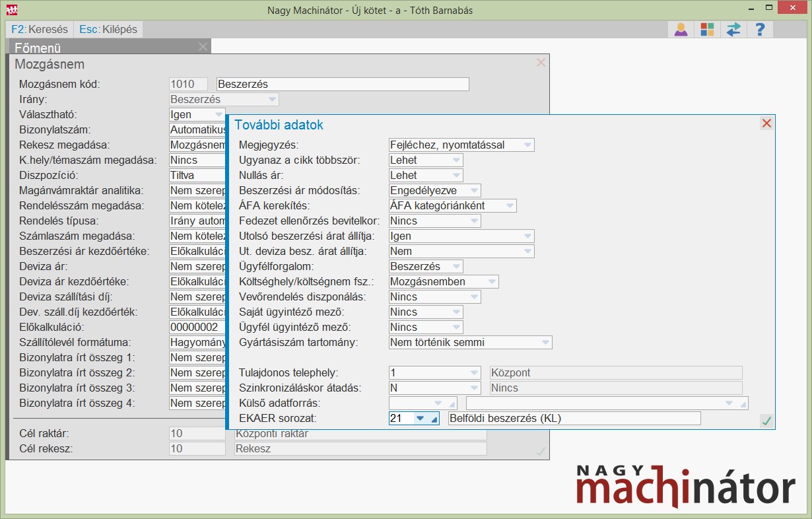Viewport: 812px width, 519px height.
Task: Open Költséghely/költségnem fsz. dropdown
Action: (492, 282)
